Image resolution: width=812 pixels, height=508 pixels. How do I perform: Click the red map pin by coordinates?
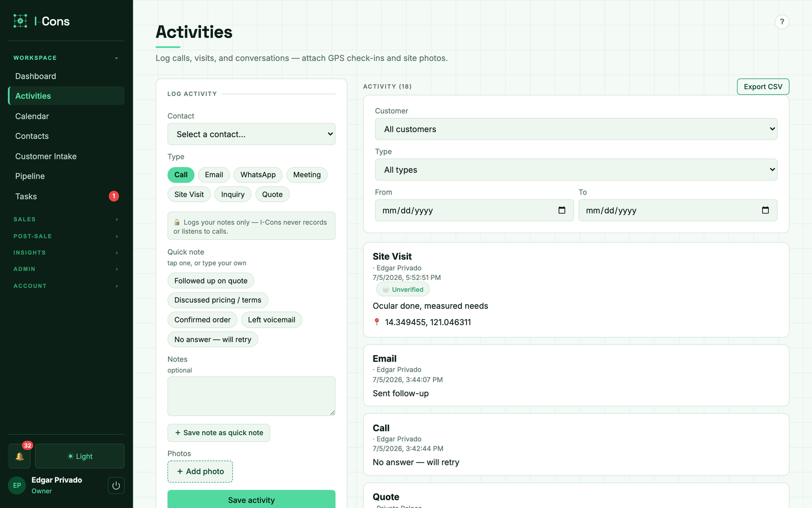click(x=377, y=322)
